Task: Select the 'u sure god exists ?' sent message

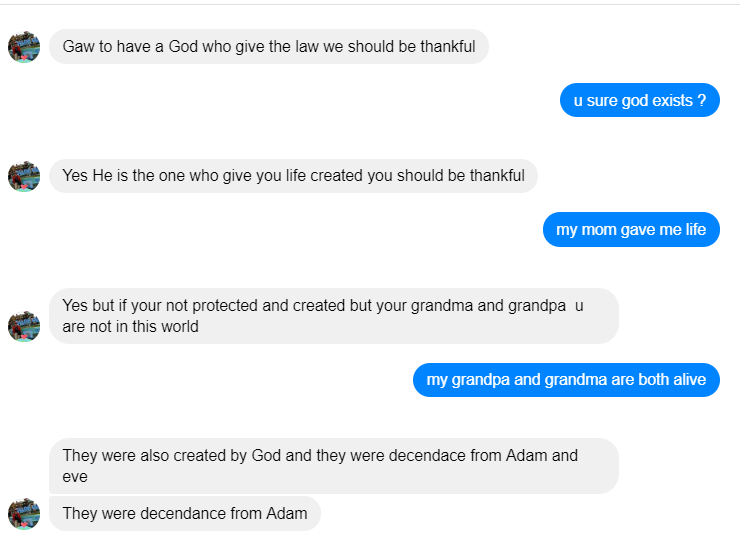Action: click(x=639, y=101)
